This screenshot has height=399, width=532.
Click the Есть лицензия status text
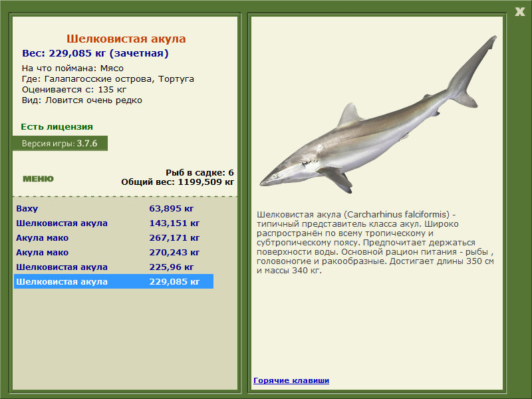click(57, 126)
